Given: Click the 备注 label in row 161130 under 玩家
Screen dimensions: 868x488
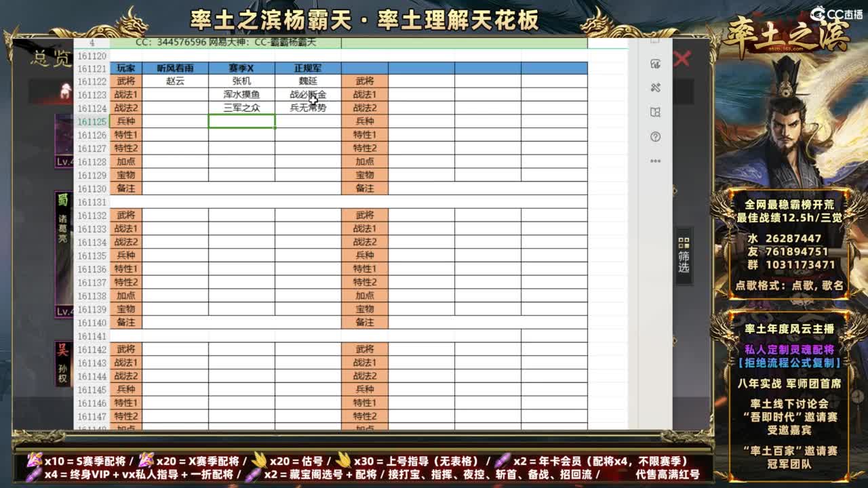Looking at the screenshot, I should click(x=126, y=188).
